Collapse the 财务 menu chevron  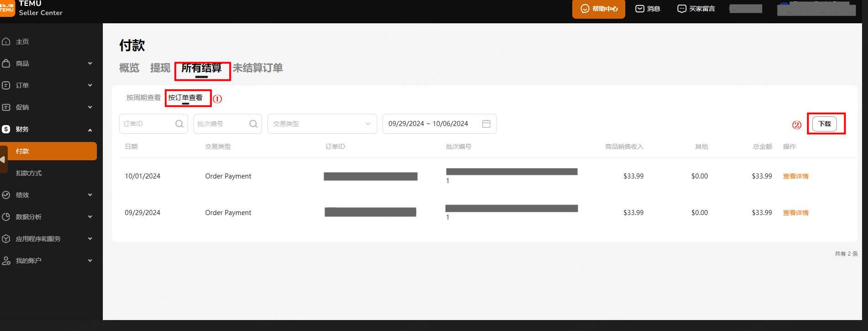point(90,130)
